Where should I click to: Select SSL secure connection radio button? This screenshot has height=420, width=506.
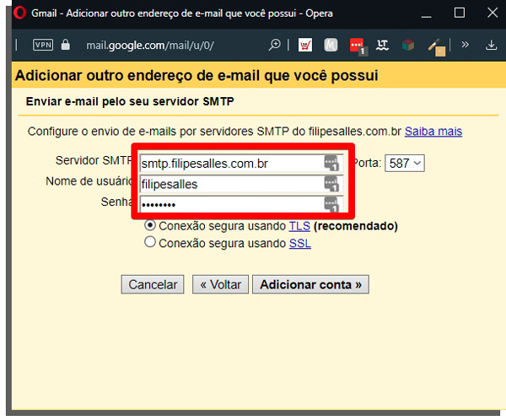pos(150,242)
